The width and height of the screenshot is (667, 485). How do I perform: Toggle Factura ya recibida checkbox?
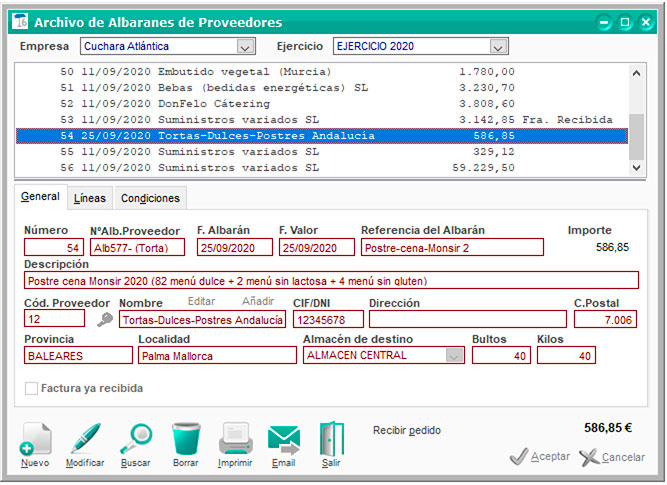click(32, 388)
